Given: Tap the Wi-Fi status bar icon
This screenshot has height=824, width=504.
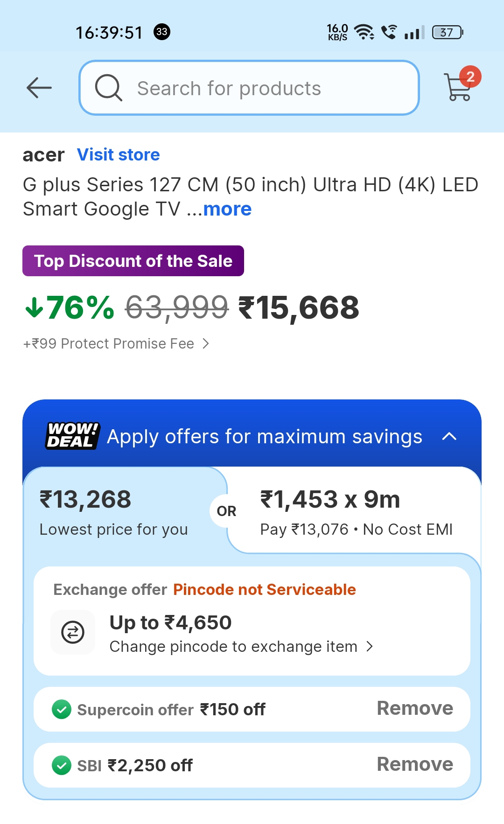Looking at the screenshot, I should pos(364,32).
